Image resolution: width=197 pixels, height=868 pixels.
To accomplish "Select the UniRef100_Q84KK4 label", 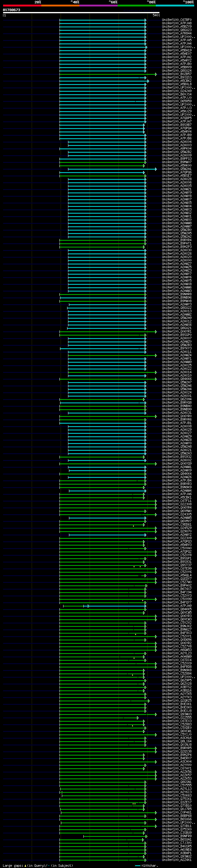I will pos(177,474).
